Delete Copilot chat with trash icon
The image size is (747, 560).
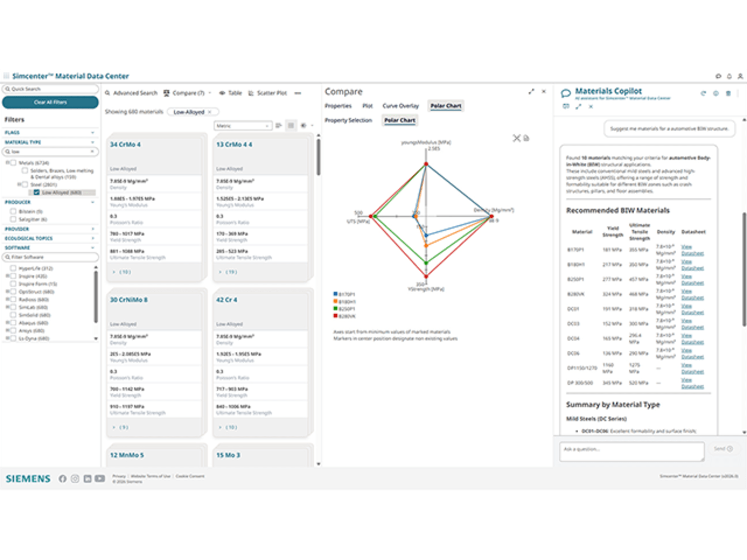pyautogui.click(x=728, y=94)
